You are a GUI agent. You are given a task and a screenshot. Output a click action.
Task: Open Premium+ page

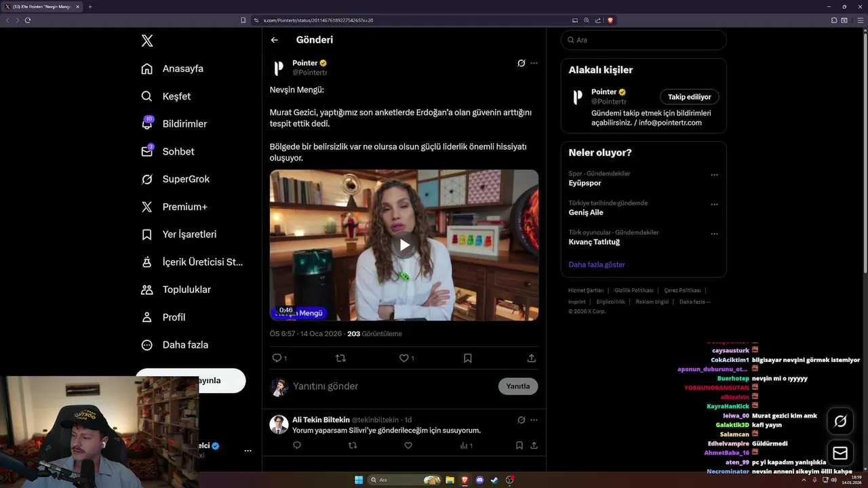pyautogui.click(x=174, y=207)
